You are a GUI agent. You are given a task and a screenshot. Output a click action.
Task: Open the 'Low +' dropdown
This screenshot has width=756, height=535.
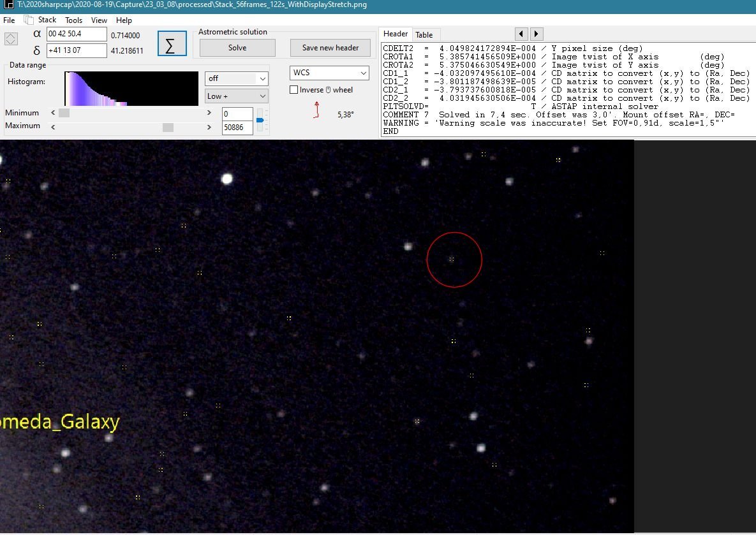(236, 96)
